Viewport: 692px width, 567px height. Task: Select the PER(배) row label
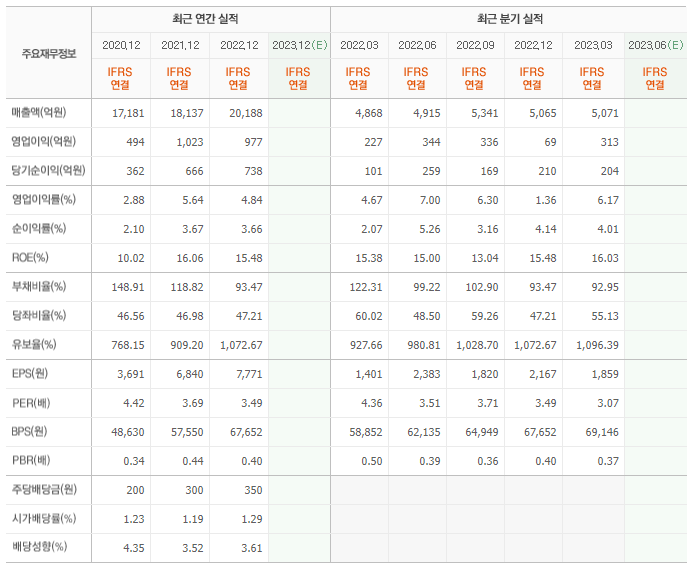click(31, 402)
